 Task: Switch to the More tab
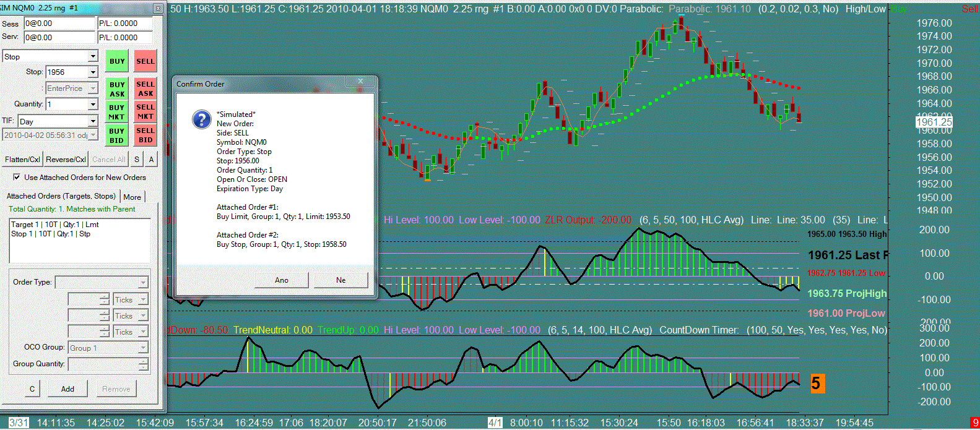[x=132, y=197]
